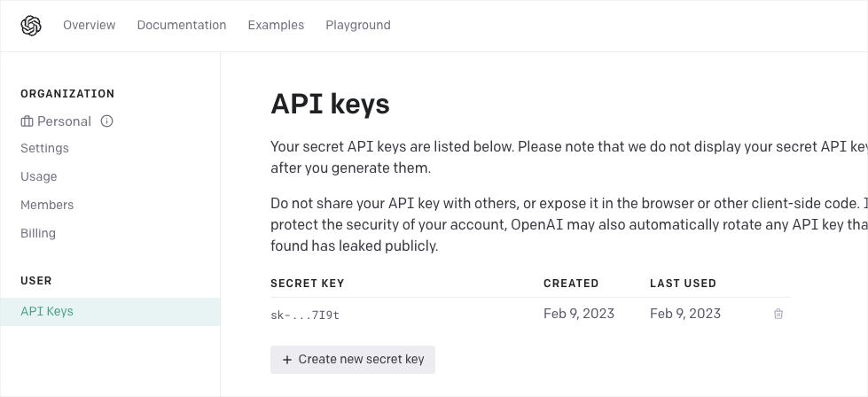Click the LAST USED column header

click(683, 284)
